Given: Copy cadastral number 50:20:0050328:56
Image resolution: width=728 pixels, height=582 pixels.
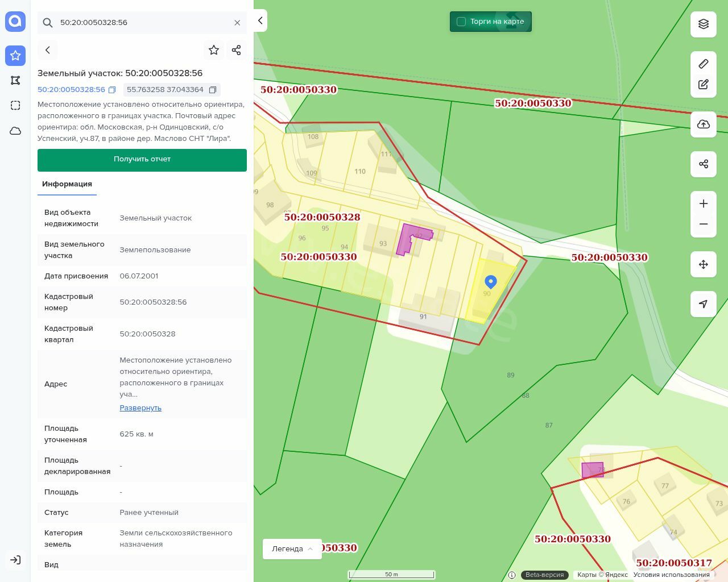Looking at the screenshot, I should 112,90.
